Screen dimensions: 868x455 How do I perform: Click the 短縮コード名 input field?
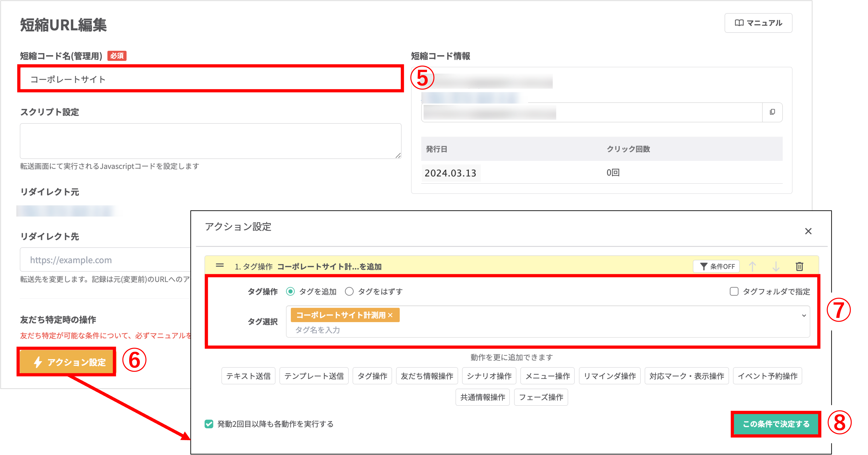point(210,79)
